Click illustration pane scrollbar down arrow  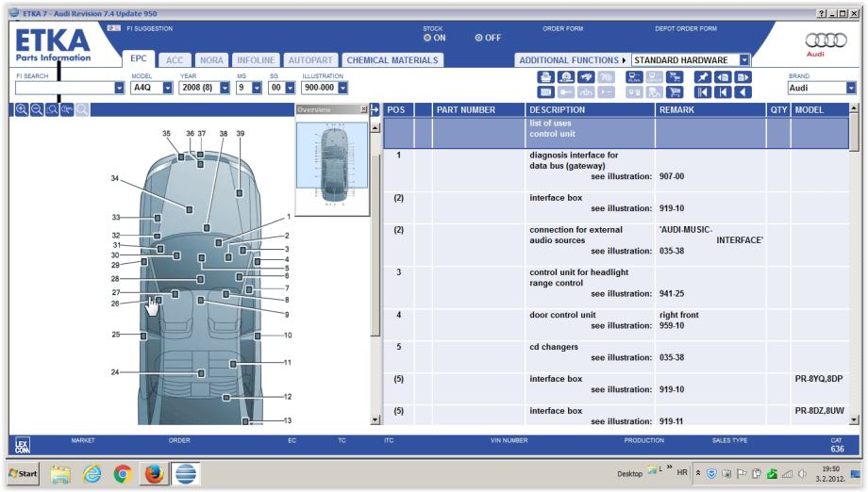point(376,420)
